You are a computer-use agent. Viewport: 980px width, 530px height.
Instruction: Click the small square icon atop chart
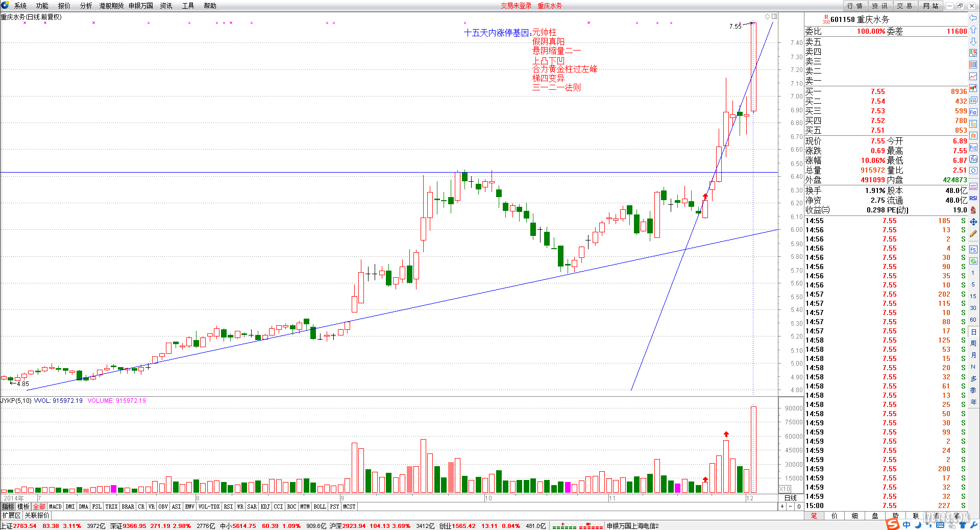[x=774, y=16]
